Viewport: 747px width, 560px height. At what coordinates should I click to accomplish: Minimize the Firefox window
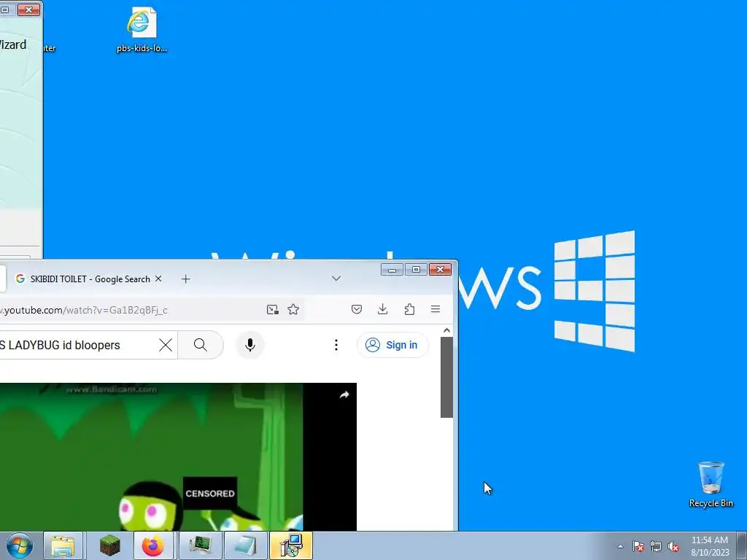[x=392, y=270]
